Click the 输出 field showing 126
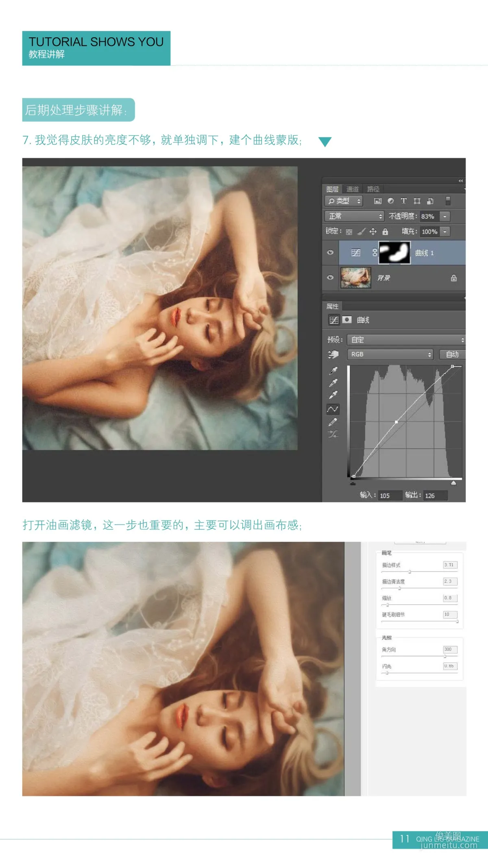The width and height of the screenshot is (488, 868). pyautogui.click(x=435, y=496)
